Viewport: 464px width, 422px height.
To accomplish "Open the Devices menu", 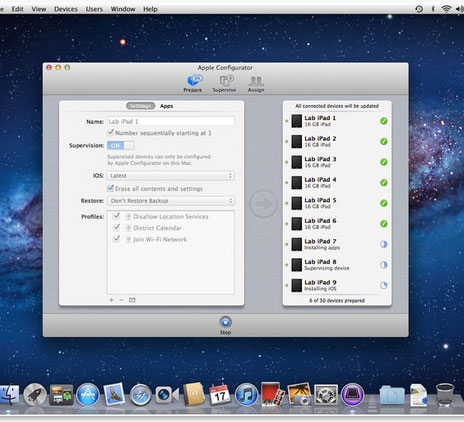I will [66, 9].
